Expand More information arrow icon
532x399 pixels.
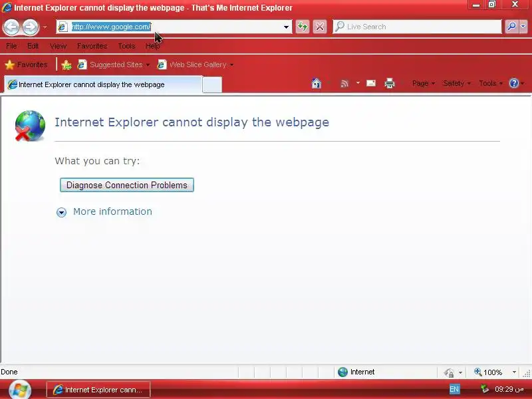point(61,212)
